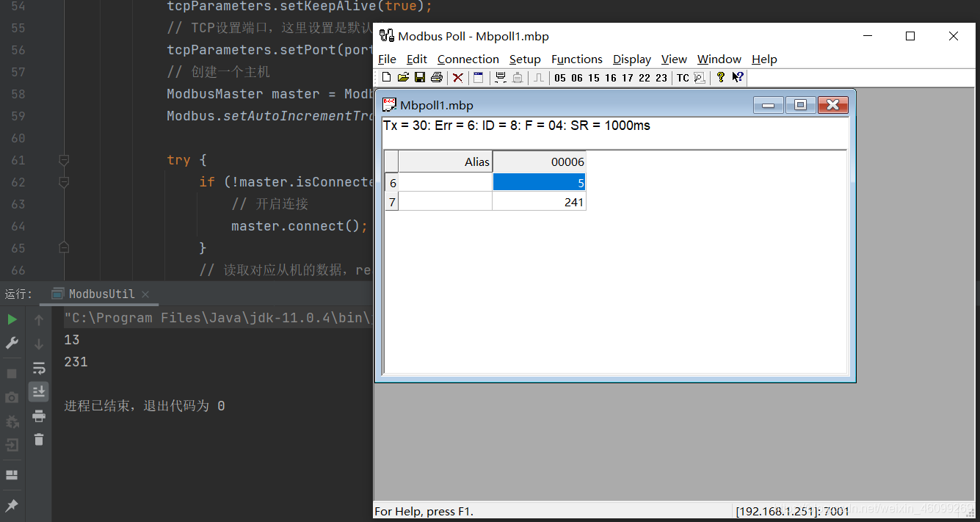Image resolution: width=980 pixels, height=522 pixels.
Task: Open the Help menu in Modbus Poll
Action: click(764, 59)
